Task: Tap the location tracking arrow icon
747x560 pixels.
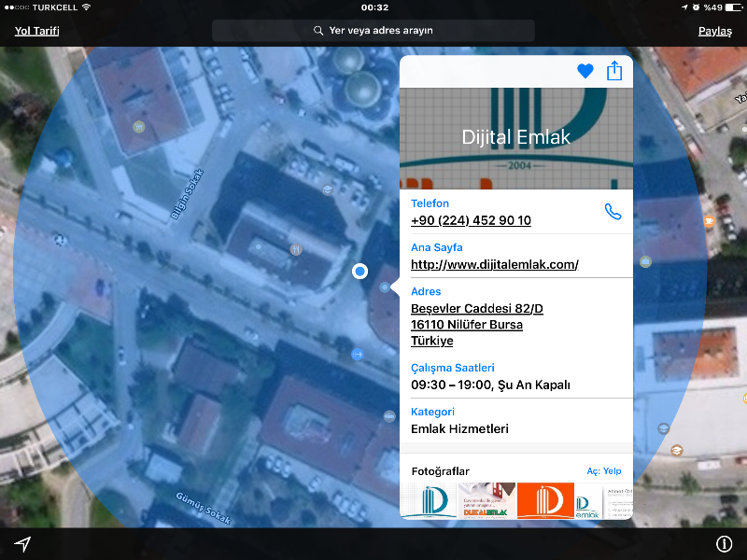Action: [x=22, y=544]
